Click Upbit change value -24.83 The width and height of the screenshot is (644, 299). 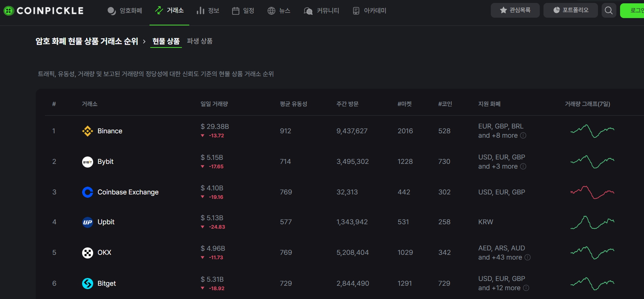tap(217, 227)
